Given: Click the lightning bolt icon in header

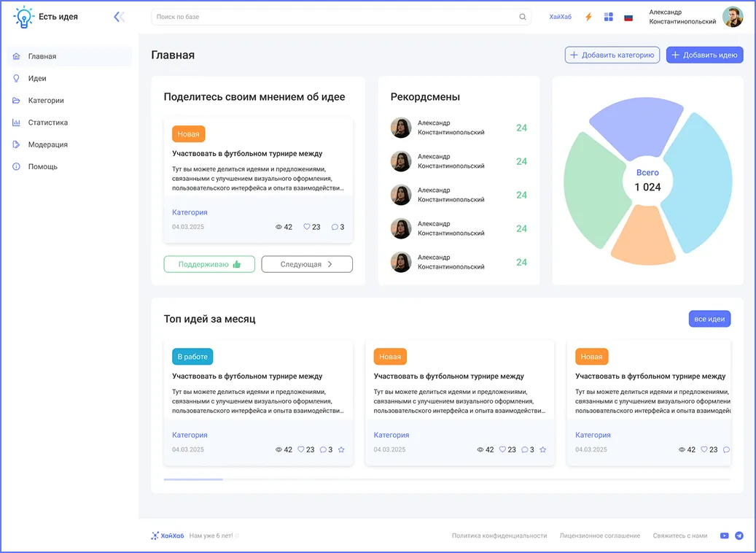Looking at the screenshot, I should [x=588, y=17].
